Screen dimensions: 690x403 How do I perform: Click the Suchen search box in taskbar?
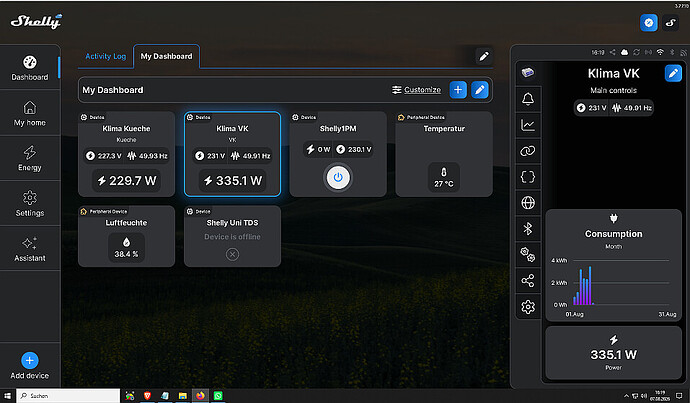(68, 396)
